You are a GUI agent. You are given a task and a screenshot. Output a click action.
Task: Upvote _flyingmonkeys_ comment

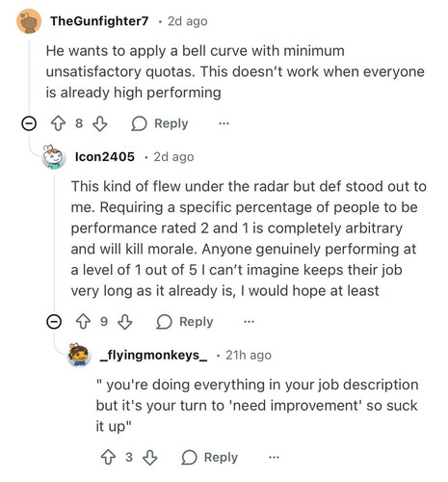coord(108,457)
